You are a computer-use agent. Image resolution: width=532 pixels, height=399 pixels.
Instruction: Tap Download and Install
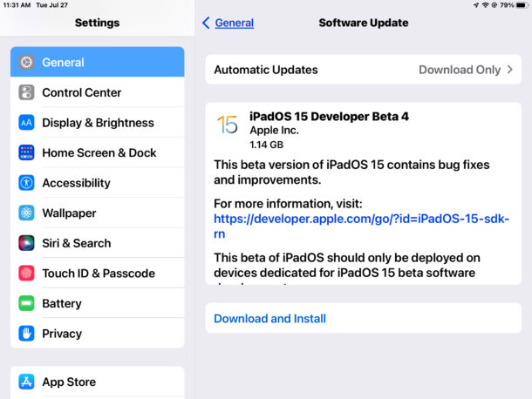pos(364,318)
